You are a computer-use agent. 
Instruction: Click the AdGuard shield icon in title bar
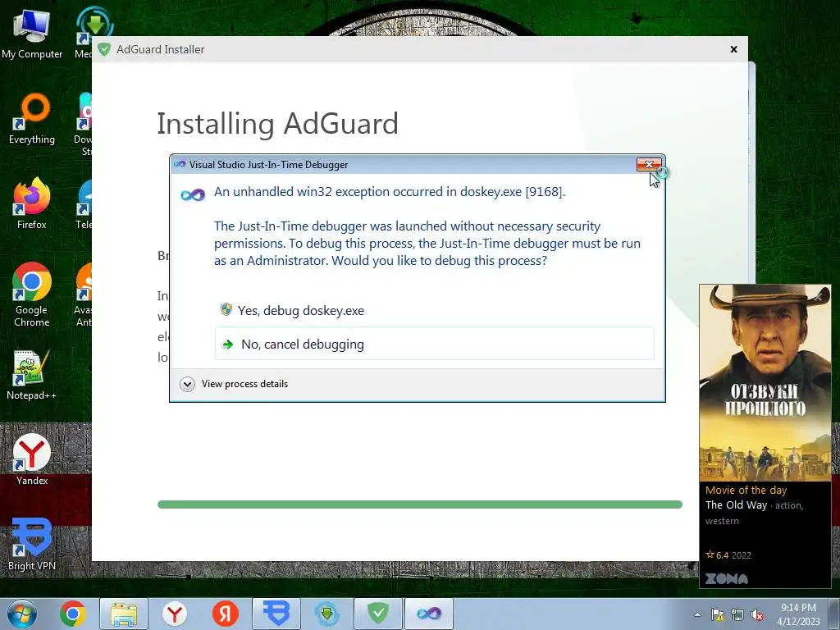tap(104, 49)
